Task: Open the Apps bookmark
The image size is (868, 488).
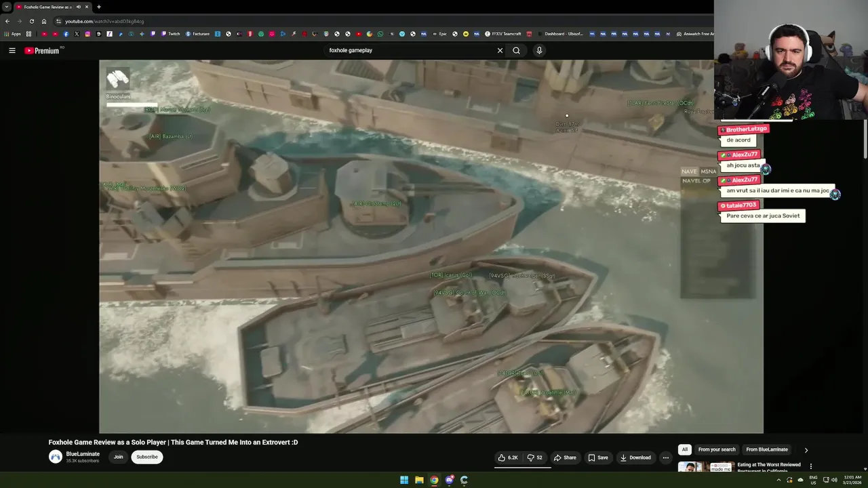Action: tap(13, 34)
